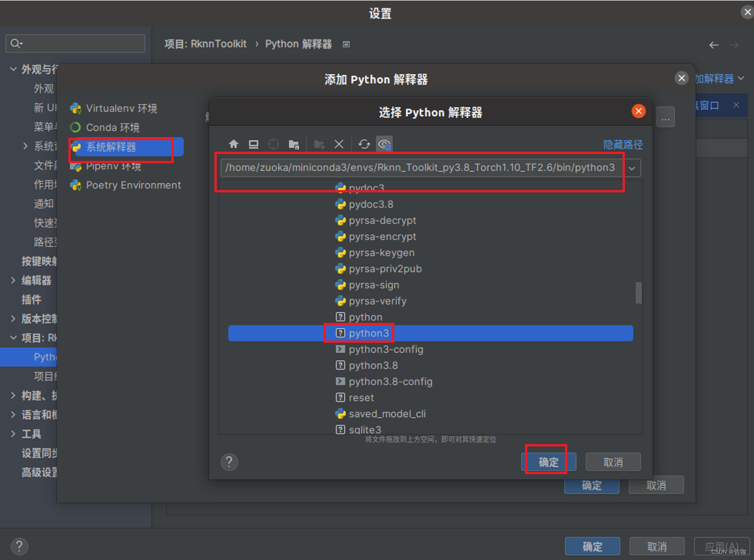
Task: Expand the 构建 settings group
Action: (x=13, y=396)
